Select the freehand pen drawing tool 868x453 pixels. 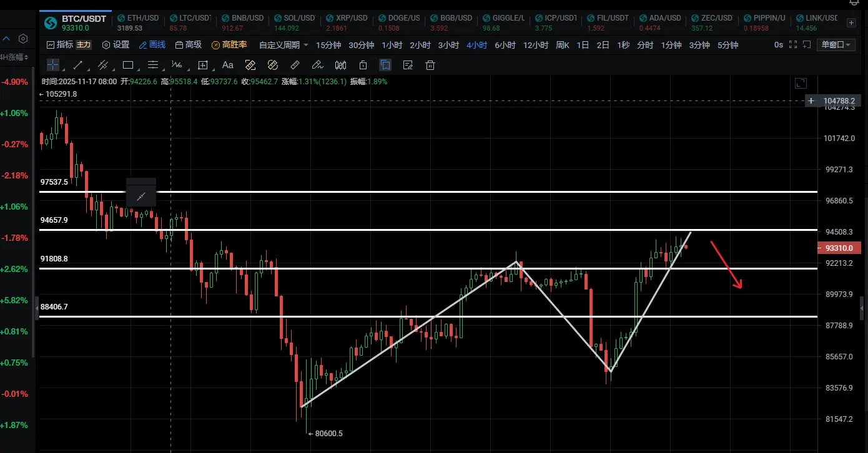click(317, 65)
